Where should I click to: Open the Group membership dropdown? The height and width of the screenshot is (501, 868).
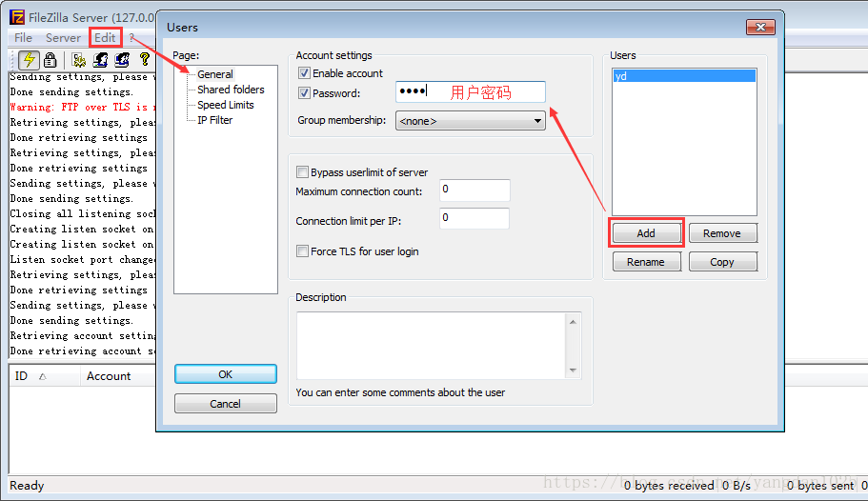pyautogui.click(x=471, y=121)
